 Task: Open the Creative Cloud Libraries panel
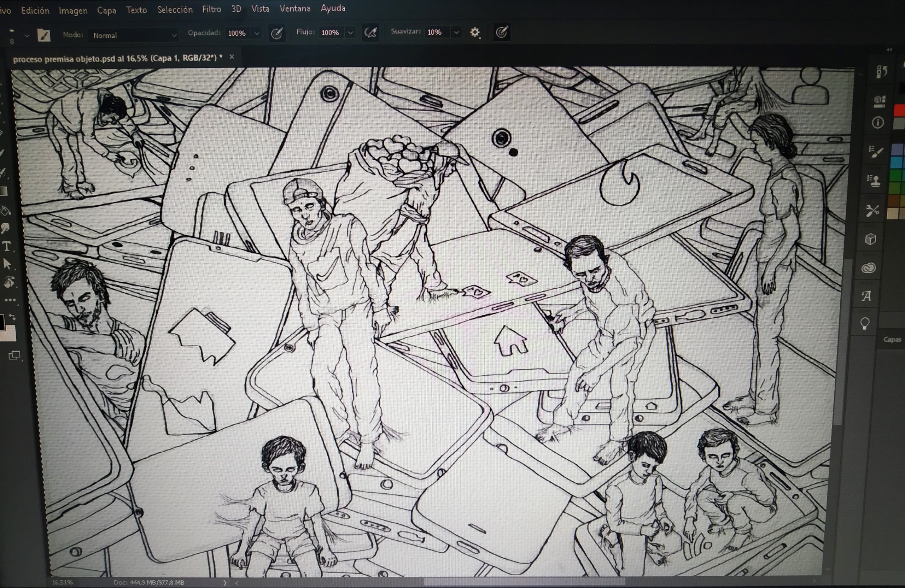coord(869,268)
